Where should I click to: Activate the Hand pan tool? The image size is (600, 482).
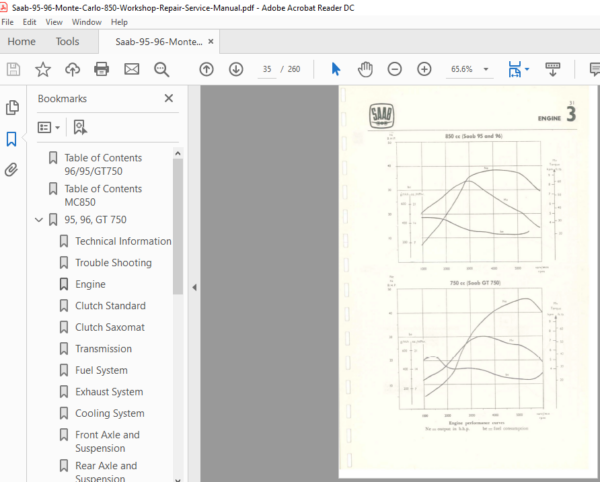(365, 69)
